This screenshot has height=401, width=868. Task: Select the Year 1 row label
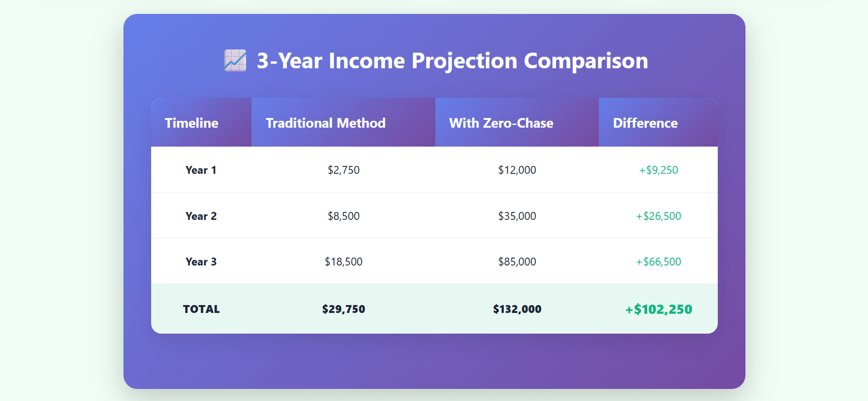pyautogui.click(x=201, y=170)
